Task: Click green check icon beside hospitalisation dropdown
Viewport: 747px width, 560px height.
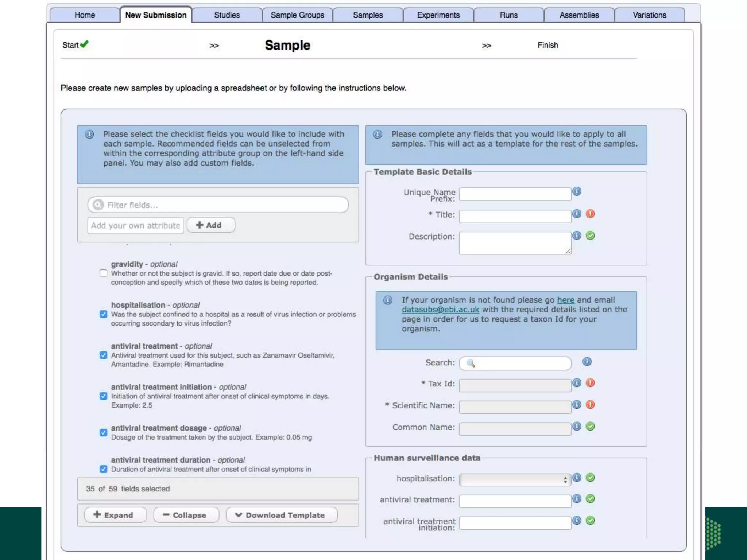Action: coord(590,478)
